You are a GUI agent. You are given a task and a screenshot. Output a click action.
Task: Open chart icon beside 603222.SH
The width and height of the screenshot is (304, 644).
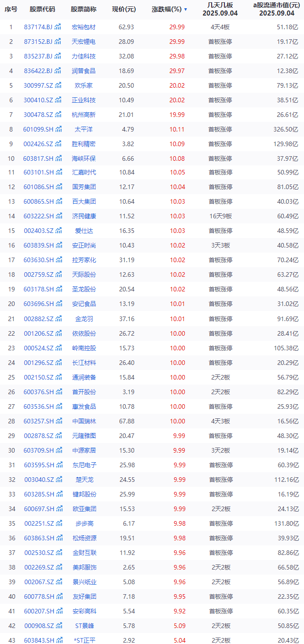(x=58, y=216)
